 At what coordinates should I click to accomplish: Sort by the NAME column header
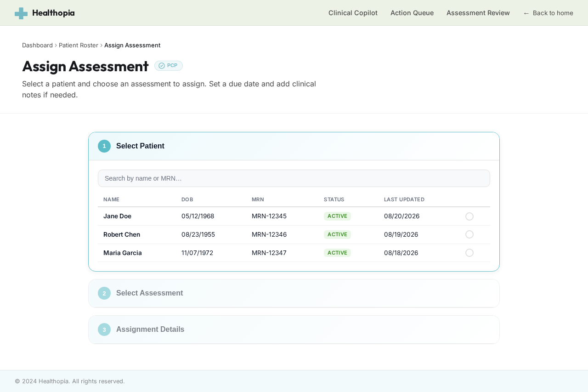click(x=111, y=199)
